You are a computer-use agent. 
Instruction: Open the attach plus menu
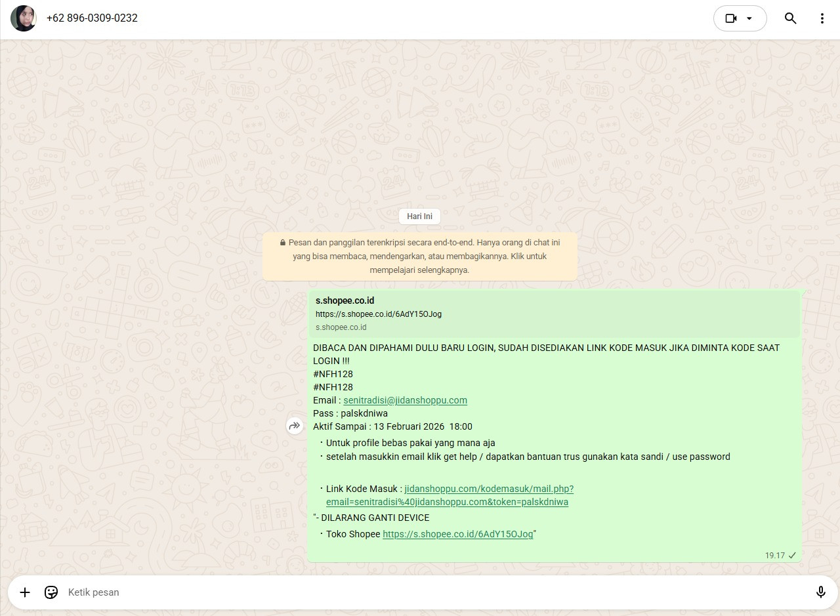point(25,592)
